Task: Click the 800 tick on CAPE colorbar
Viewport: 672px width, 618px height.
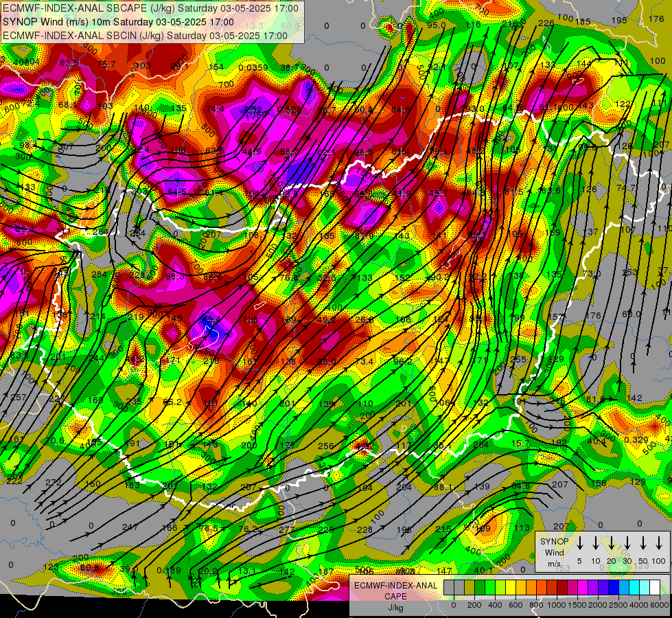Action: tap(537, 605)
